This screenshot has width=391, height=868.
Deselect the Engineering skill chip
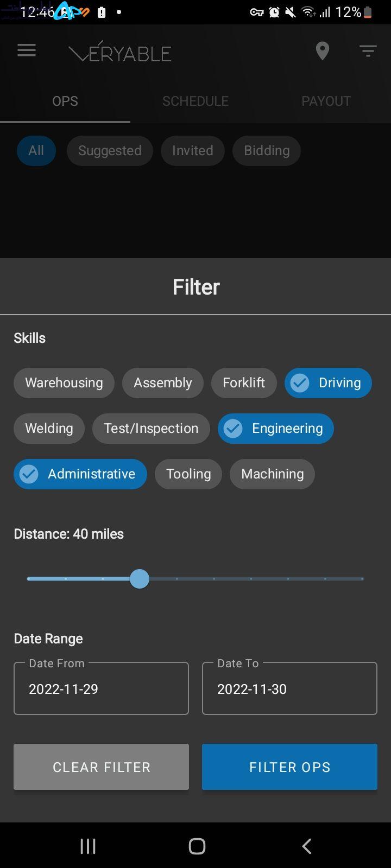pyautogui.click(x=276, y=429)
